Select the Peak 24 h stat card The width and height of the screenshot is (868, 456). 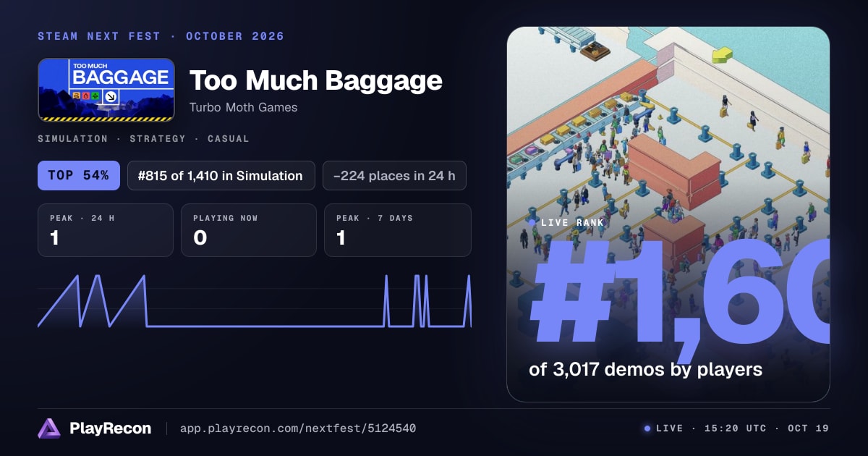tap(106, 230)
